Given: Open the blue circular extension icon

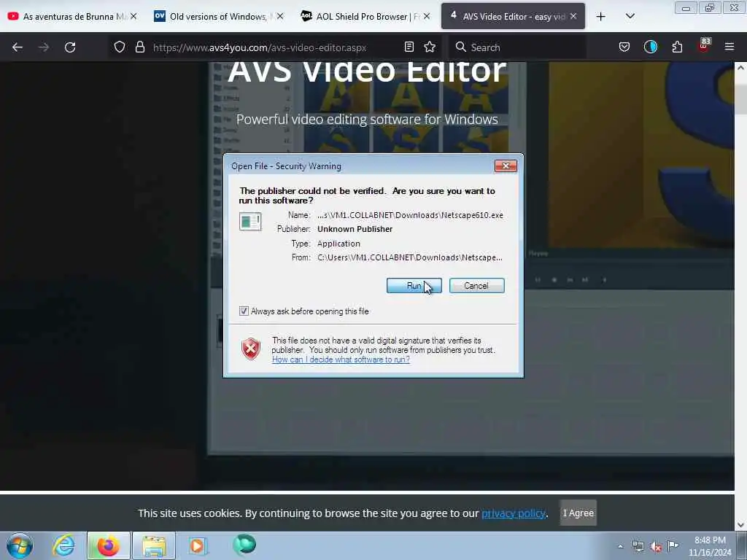Looking at the screenshot, I should tap(650, 47).
